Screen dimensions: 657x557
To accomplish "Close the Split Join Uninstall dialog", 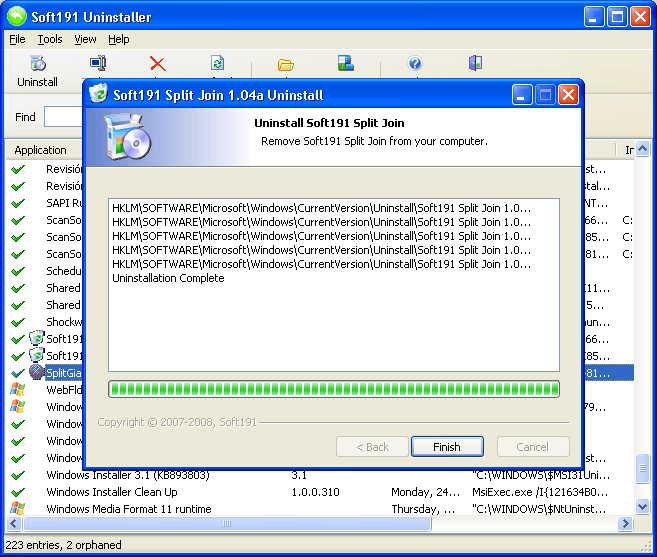I will point(568,95).
